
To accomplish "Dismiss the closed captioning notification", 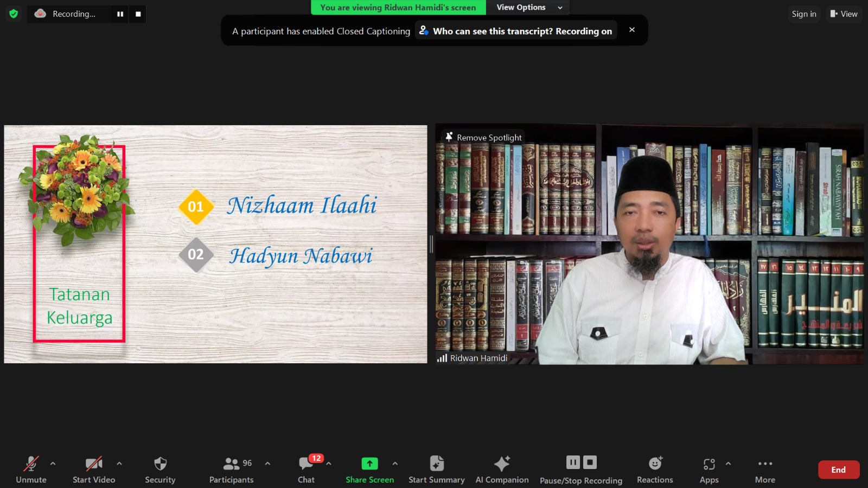I will click(632, 30).
